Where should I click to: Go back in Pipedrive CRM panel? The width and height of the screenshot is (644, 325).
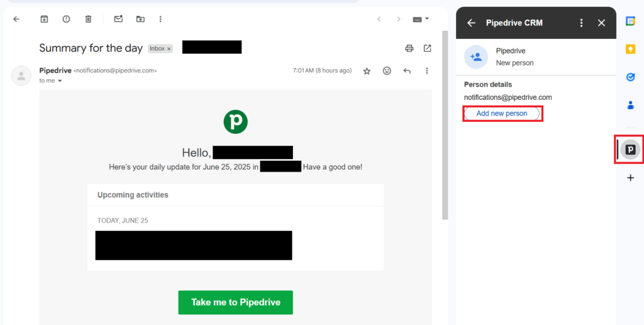(x=471, y=23)
